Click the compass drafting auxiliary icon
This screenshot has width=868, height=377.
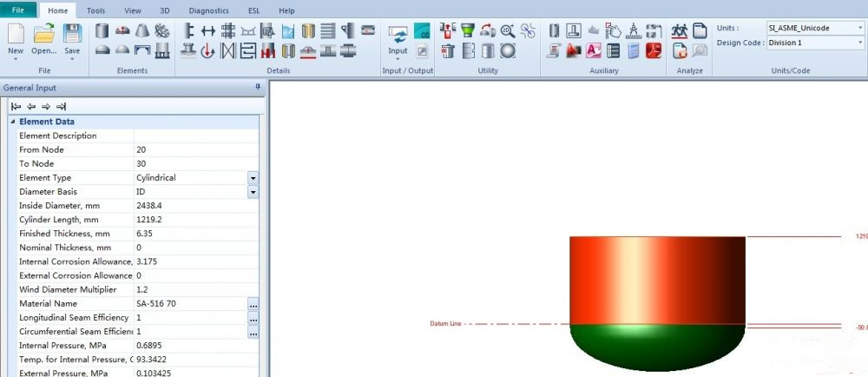634,30
